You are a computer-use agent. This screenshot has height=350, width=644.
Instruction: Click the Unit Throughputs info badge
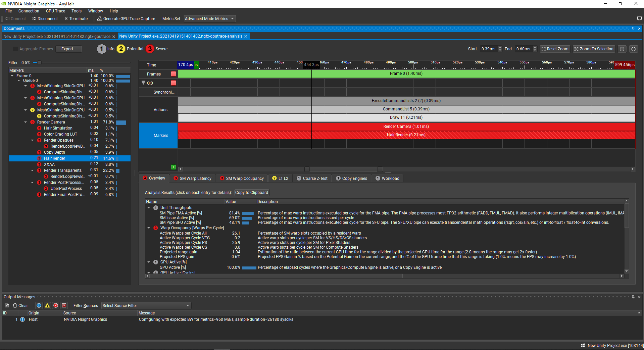(156, 208)
